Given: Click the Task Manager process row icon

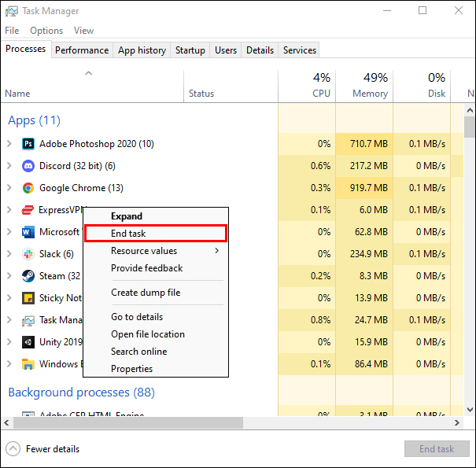Looking at the screenshot, I should click(x=28, y=320).
